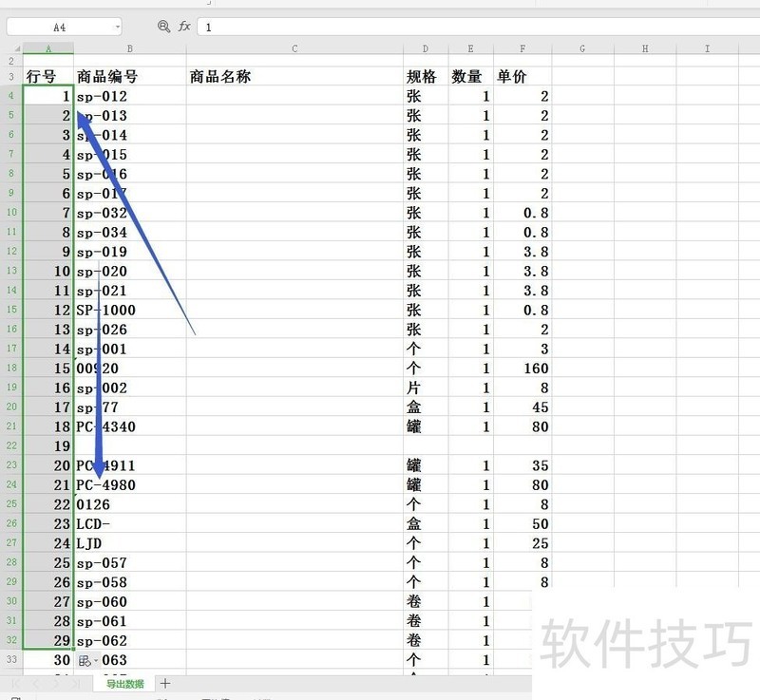
Task: Open the paste options smart tag icon
Action: [87, 661]
